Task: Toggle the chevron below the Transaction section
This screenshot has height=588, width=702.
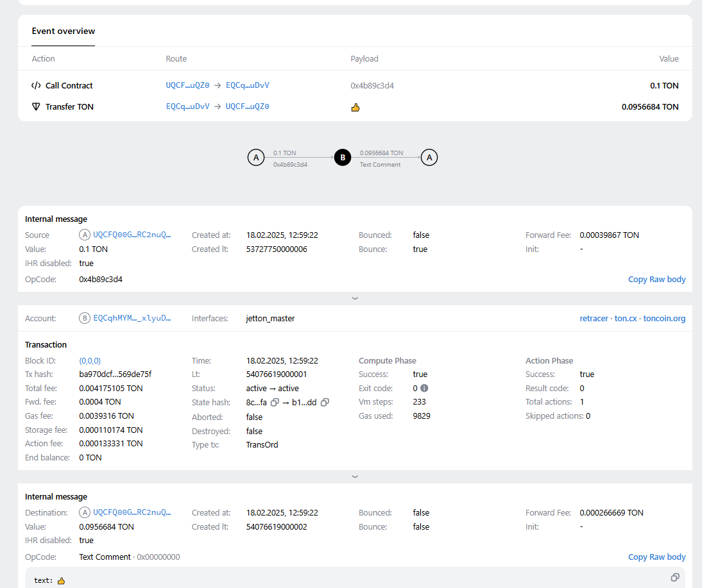Action: (355, 476)
